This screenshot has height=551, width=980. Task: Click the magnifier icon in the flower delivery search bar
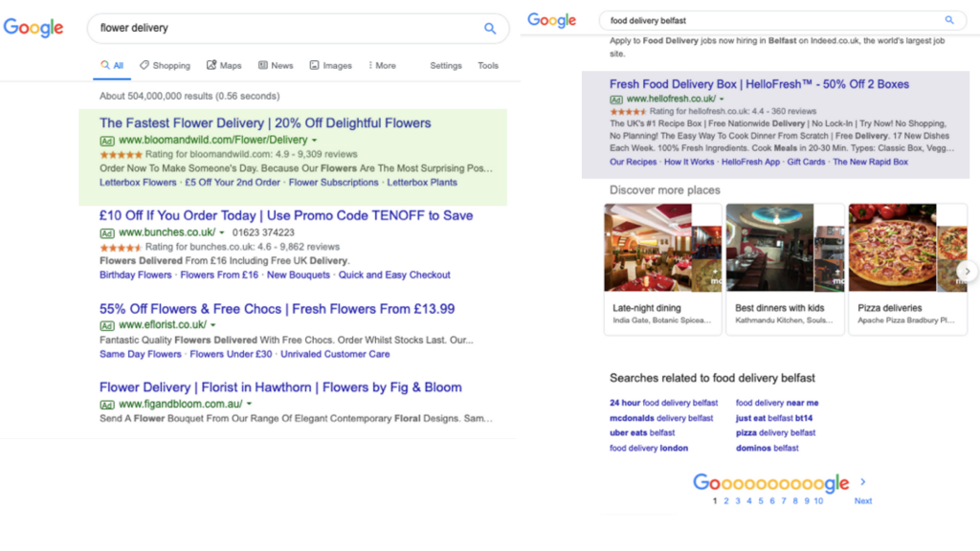tap(491, 29)
